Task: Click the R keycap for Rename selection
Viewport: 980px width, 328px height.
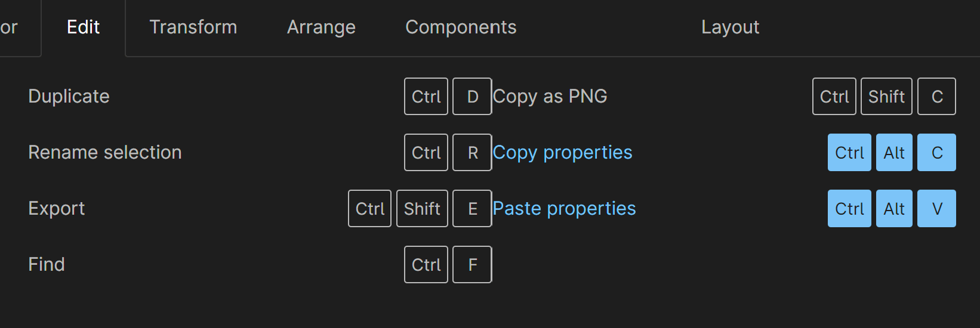Action: pyautogui.click(x=472, y=153)
